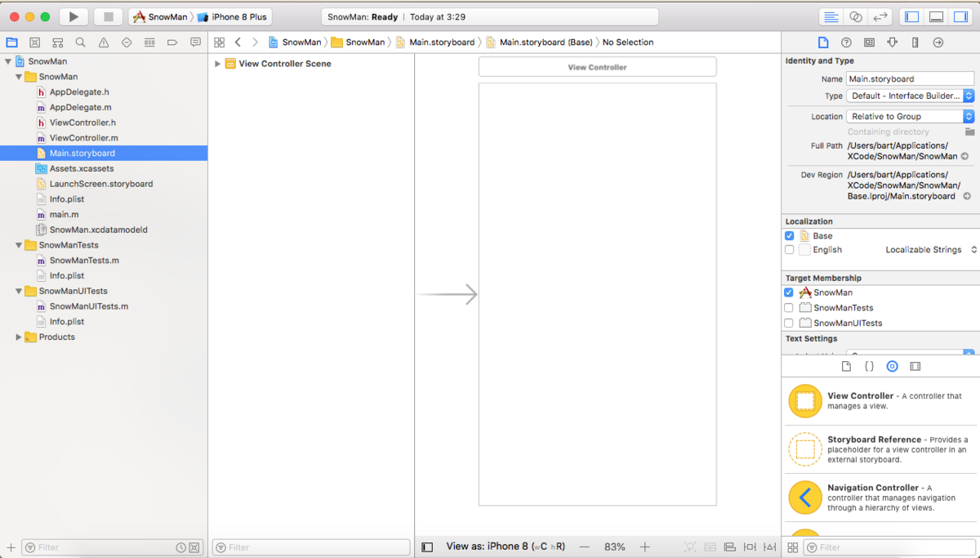This screenshot has width=980, height=558.
Task: Choose containing directory folder icon
Action: (x=969, y=132)
